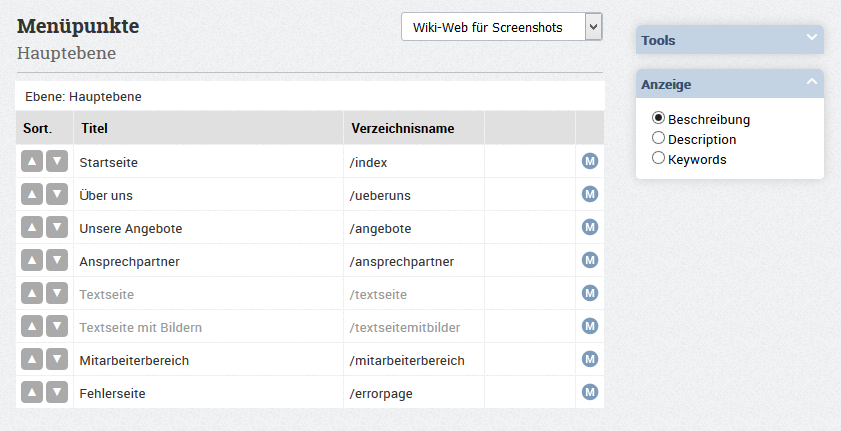Select the Description radio button

tap(658, 138)
